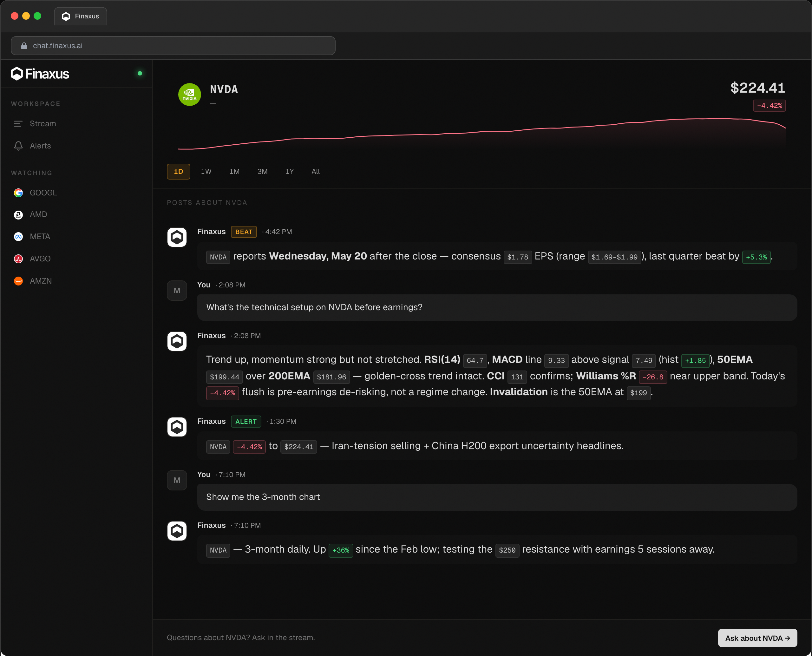Click the Broadcom AVGO logo icon

18,259
